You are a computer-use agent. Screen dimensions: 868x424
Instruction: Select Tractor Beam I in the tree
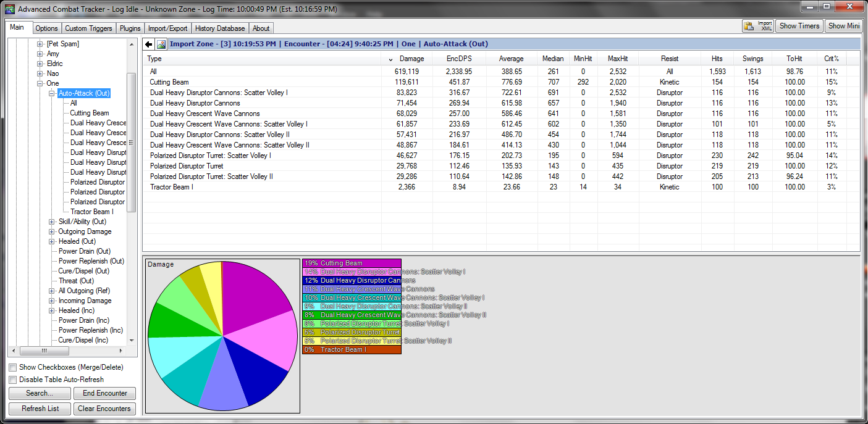coord(91,212)
